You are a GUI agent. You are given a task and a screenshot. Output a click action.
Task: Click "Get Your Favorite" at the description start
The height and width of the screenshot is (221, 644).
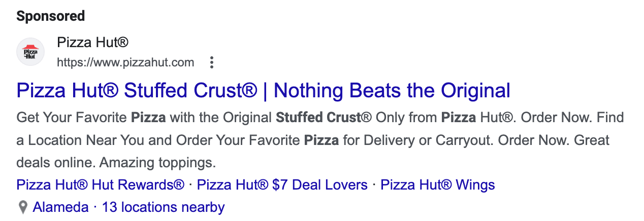(x=72, y=118)
